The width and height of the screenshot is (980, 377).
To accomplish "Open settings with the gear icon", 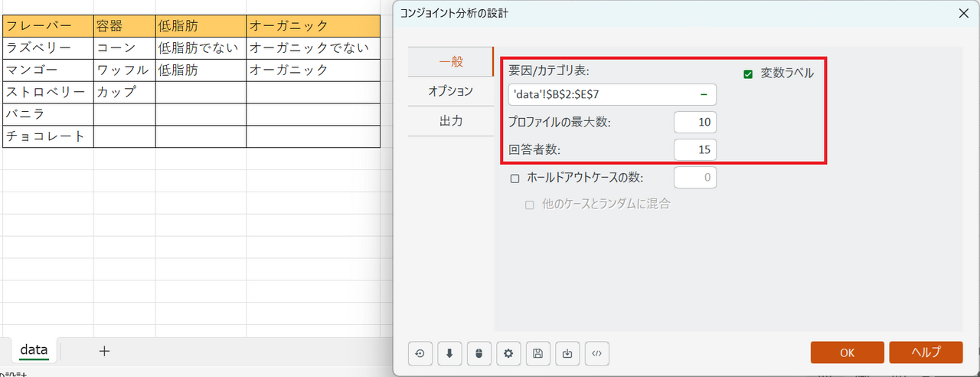I will 508,353.
